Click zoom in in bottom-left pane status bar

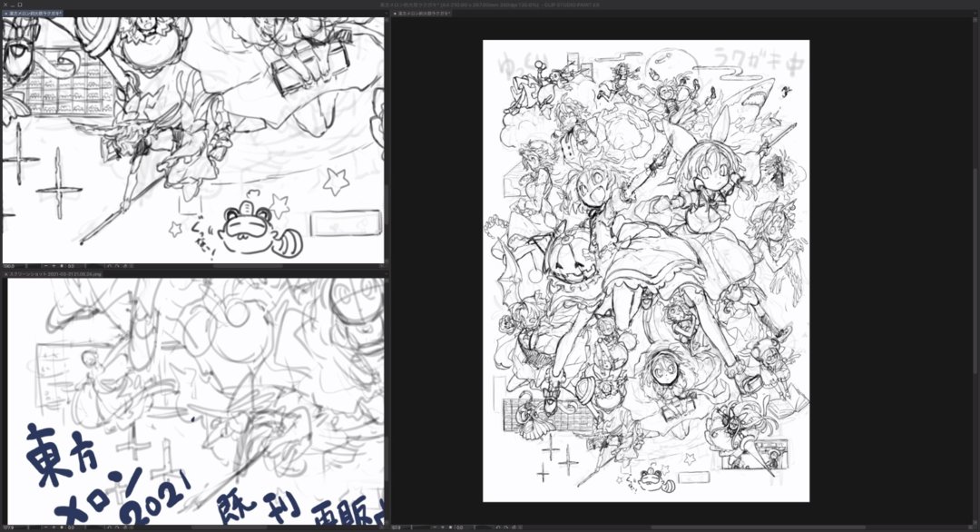[54, 527]
